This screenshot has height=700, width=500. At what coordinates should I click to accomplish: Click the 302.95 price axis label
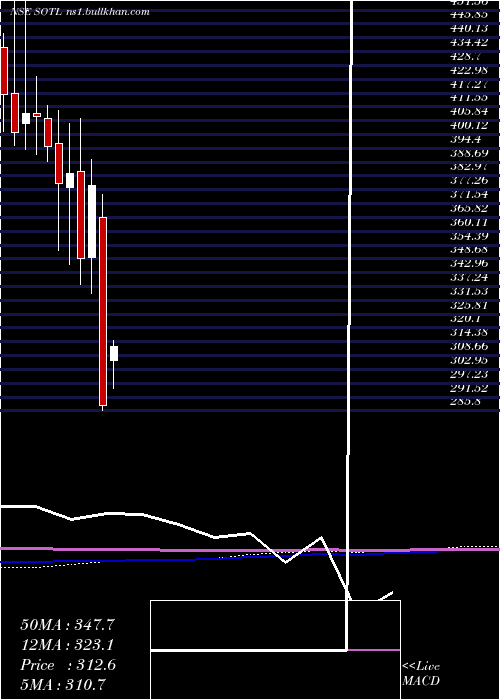[x=469, y=360]
